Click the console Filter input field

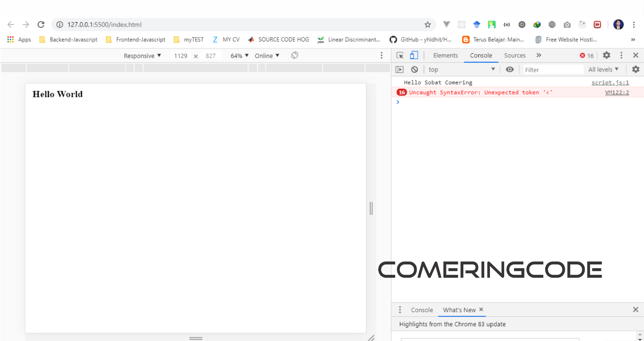(x=553, y=70)
